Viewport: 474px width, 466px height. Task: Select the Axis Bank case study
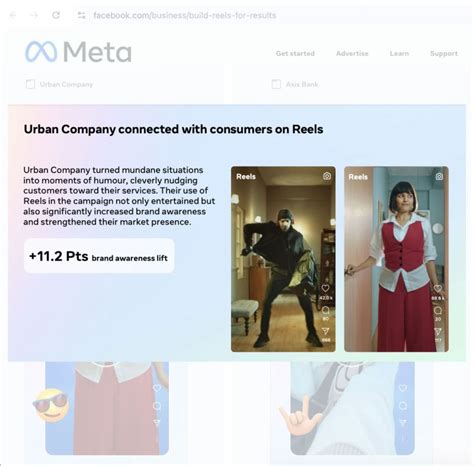(295, 84)
